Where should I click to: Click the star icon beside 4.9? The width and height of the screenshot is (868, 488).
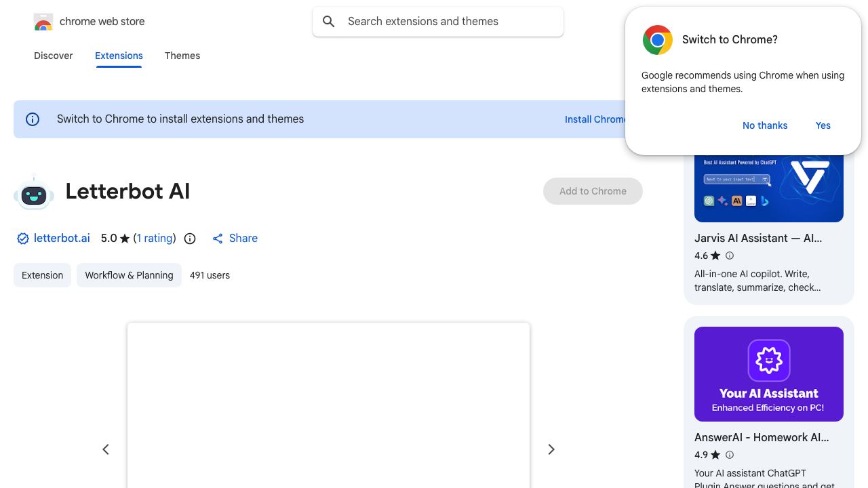point(715,455)
